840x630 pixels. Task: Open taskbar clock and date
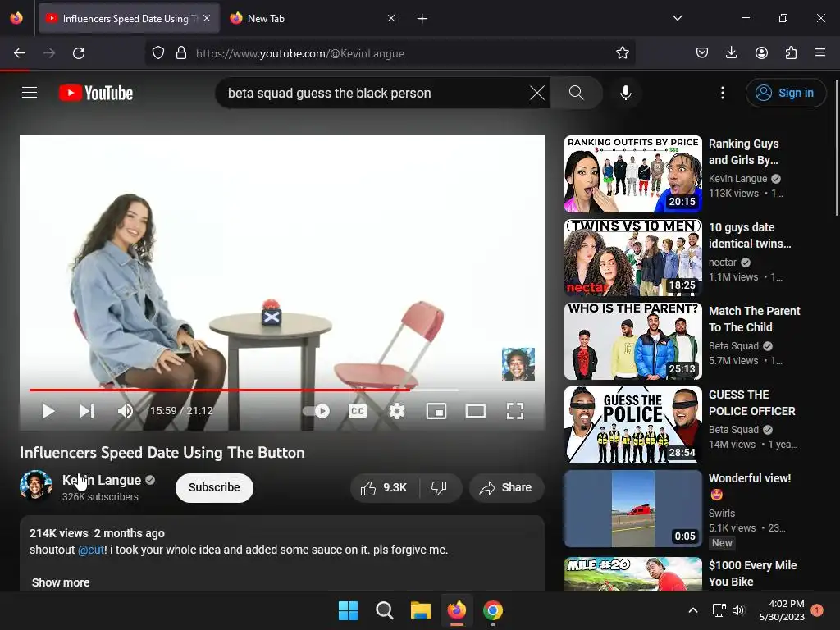point(782,610)
